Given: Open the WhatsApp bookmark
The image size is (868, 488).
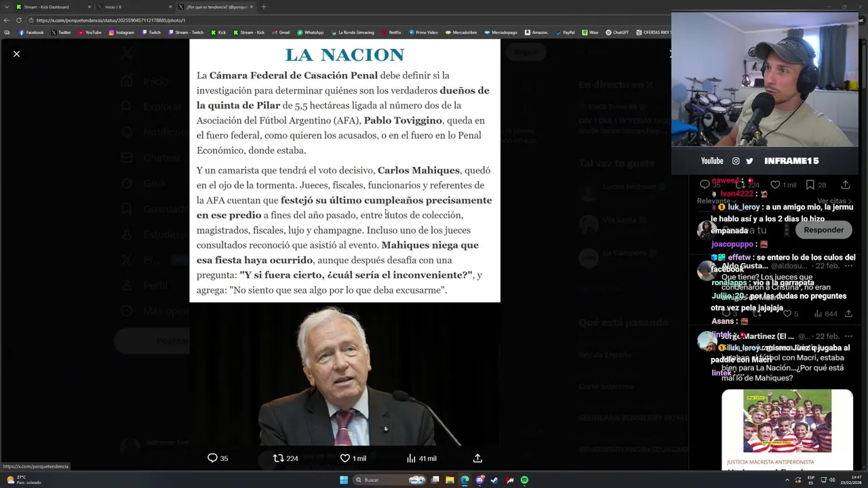Looking at the screenshot, I should (x=311, y=33).
